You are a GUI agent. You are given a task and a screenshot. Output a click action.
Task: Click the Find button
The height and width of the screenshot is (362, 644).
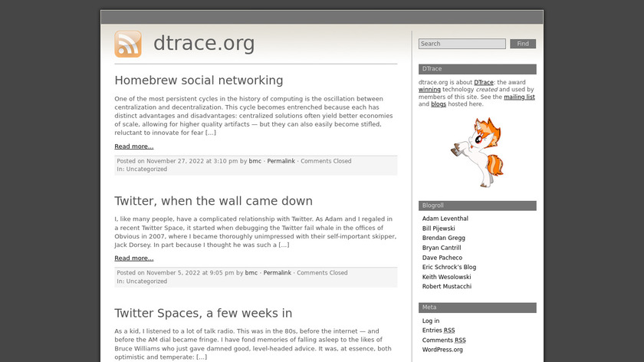[x=523, y=44]
